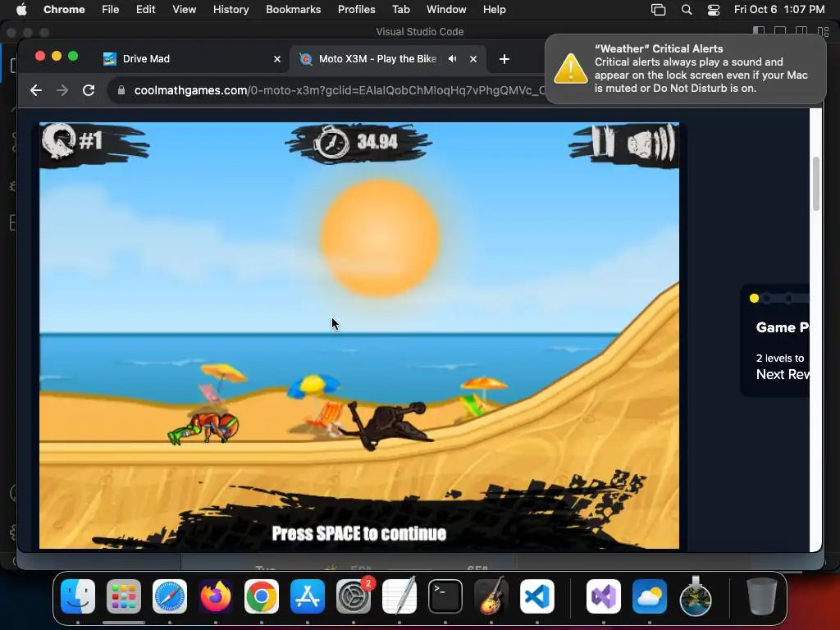
Task: Click the 'Next Rev' text in Game panel
Action: (782, 374)
